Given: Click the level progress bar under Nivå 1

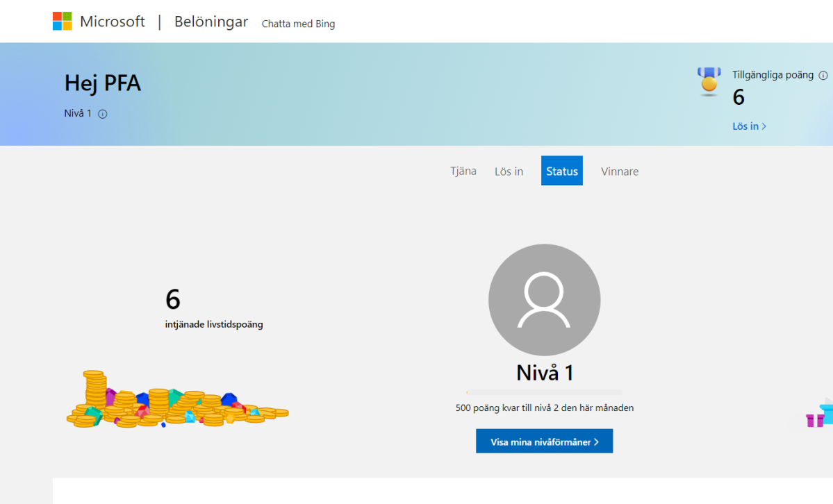Looking at the screenshot, I should (544, 393).
